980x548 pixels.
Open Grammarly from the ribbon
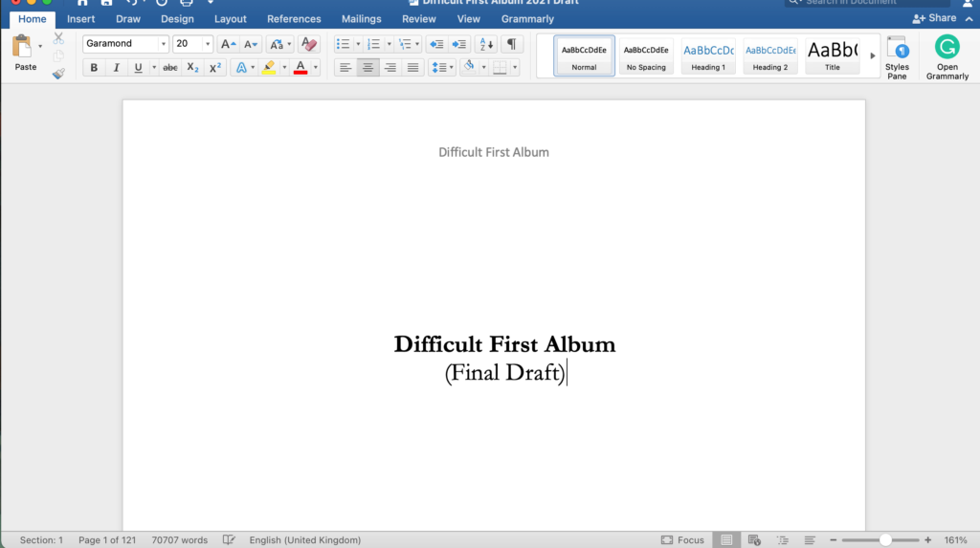pos(947,57)
